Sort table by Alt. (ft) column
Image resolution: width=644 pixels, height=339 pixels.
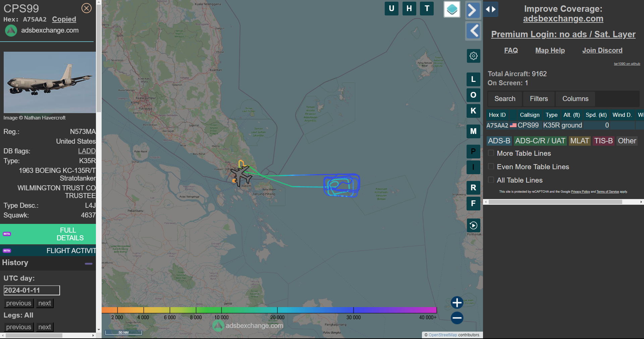point(572,115)
